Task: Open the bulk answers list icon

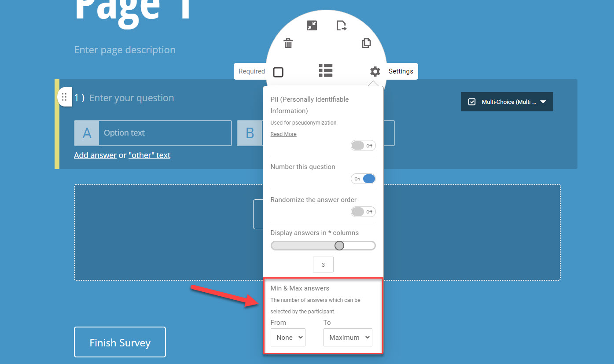Action: (x=326, y=71)
